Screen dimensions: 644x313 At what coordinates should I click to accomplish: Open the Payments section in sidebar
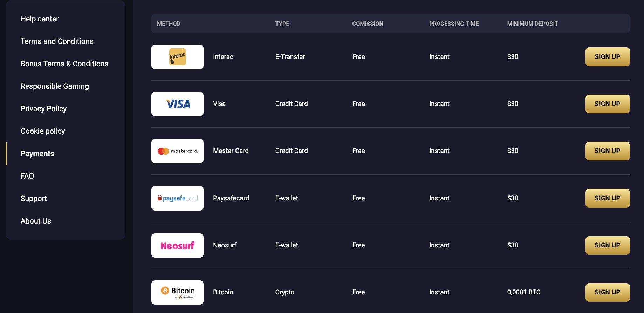tap(37, 153)
